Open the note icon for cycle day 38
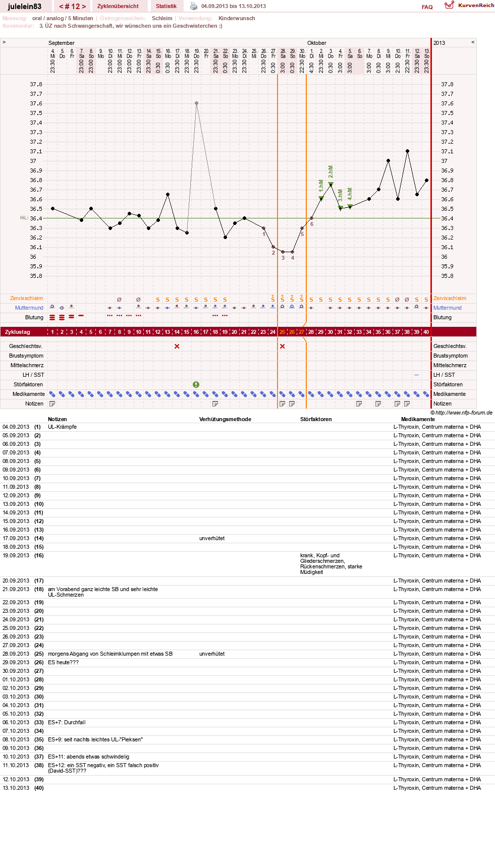This screenshot has width=495, height=868. 407,403
